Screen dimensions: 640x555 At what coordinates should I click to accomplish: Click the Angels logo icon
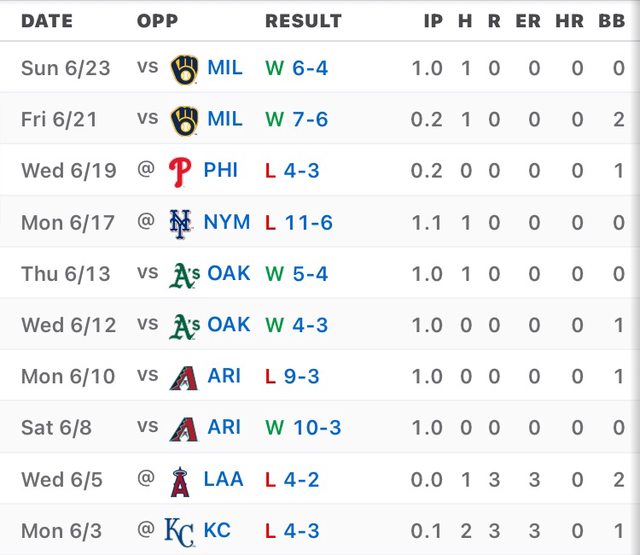[x=181, y=480]
